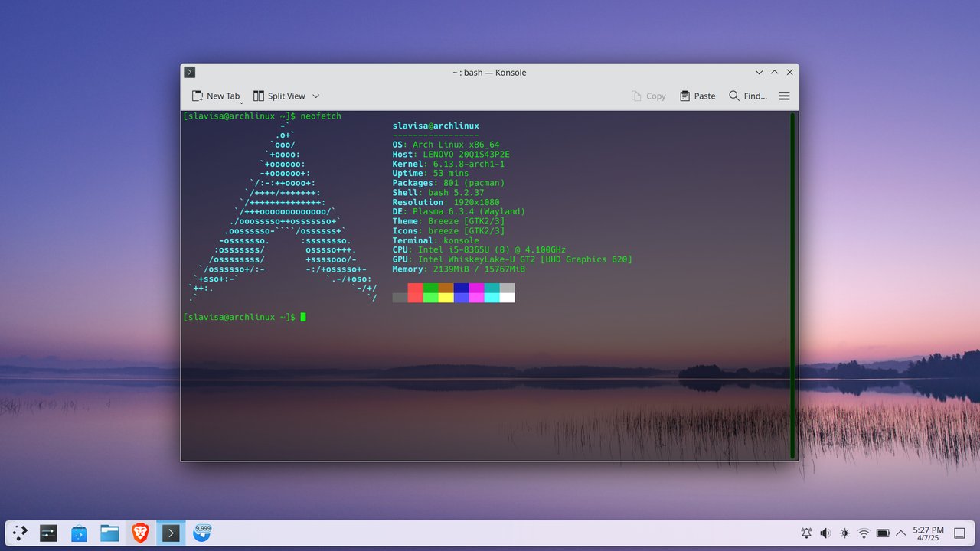The height and width of the screenshot is (551, 980).
Task: Click the 'OS: Arch Linux x86_64' line
Action: [x=446, y=145]
